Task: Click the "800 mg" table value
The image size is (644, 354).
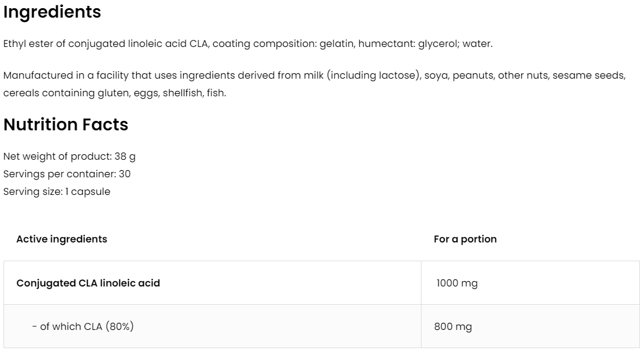Action: (453, 326)
